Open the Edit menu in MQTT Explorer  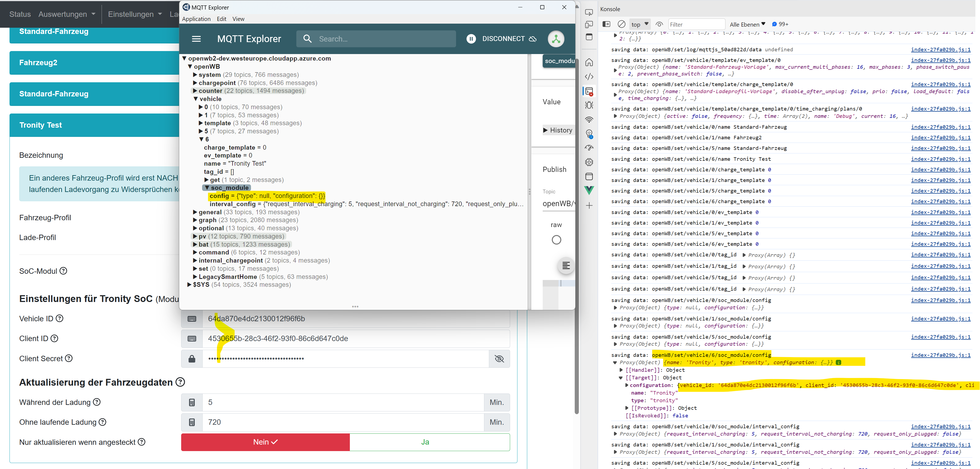[221, 19]
